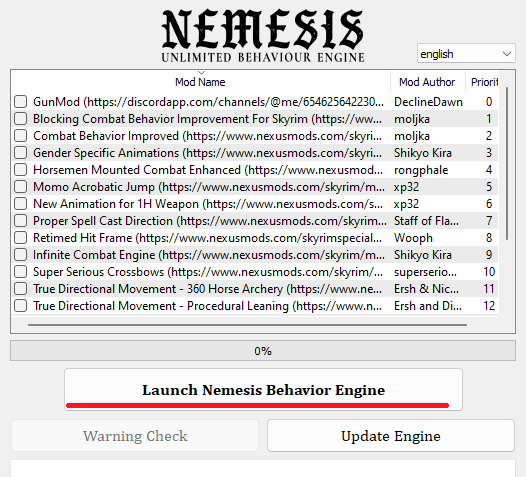Select author rongphale cell

[421, 170]
